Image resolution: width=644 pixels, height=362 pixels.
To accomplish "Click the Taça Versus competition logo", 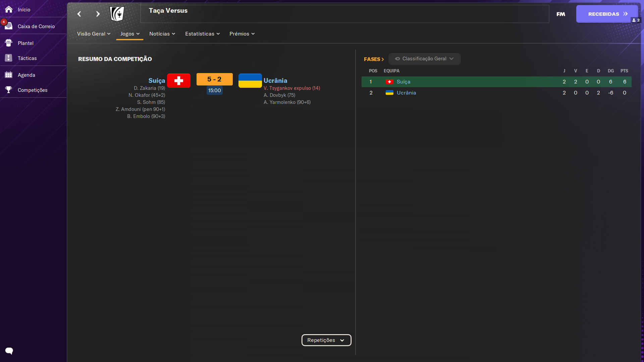I will 117,14.
